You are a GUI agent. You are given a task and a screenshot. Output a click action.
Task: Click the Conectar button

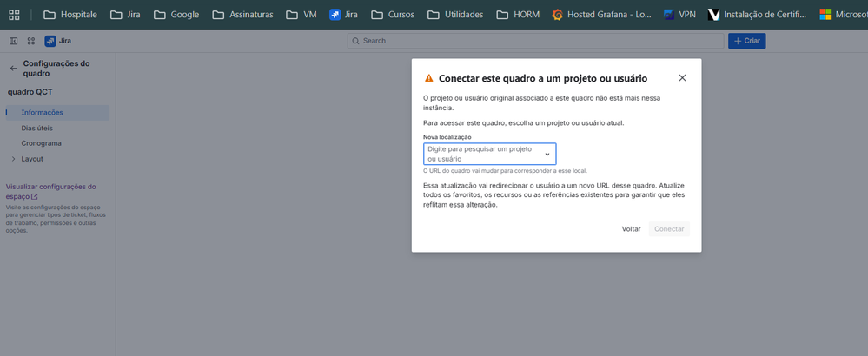pyautogui.click(x=669, y=229)
